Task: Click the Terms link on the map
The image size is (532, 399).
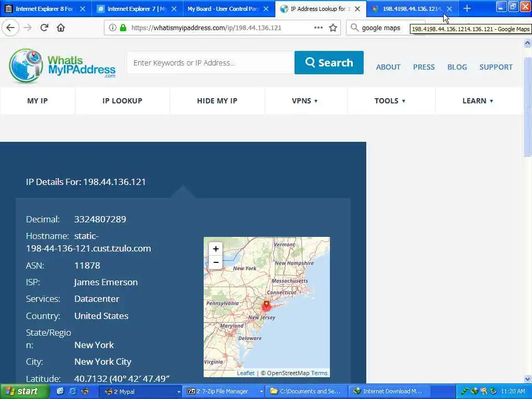Action: pos(320,373)
